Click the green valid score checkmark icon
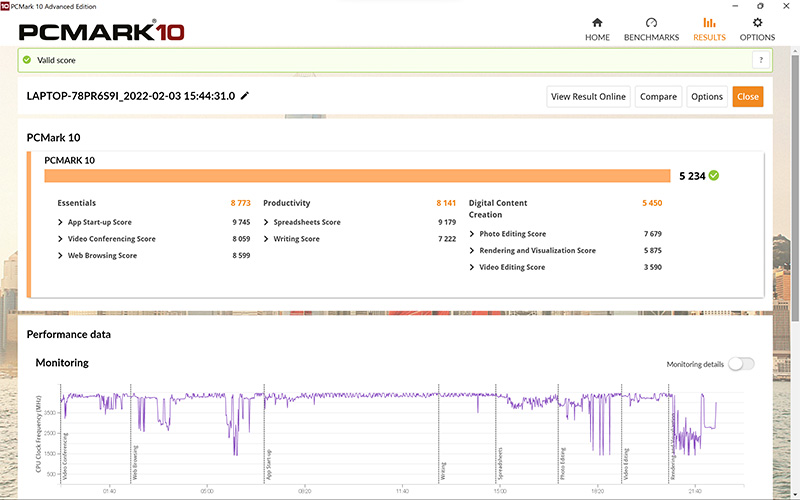 pyautogui.click(x=26, y=60)
